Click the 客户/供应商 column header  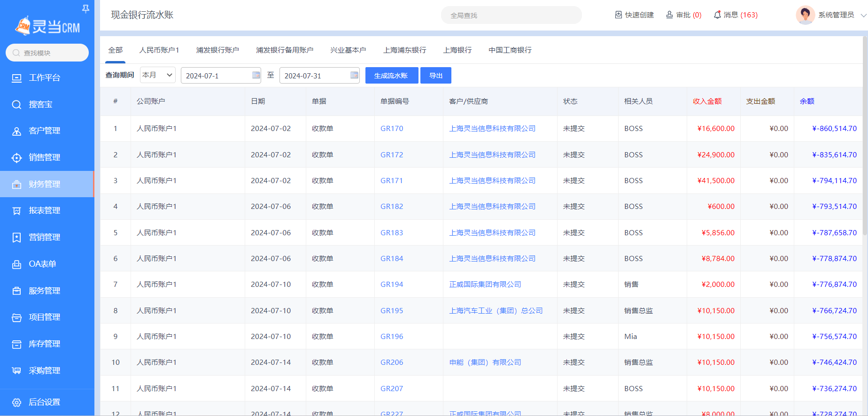click(468, 101)
